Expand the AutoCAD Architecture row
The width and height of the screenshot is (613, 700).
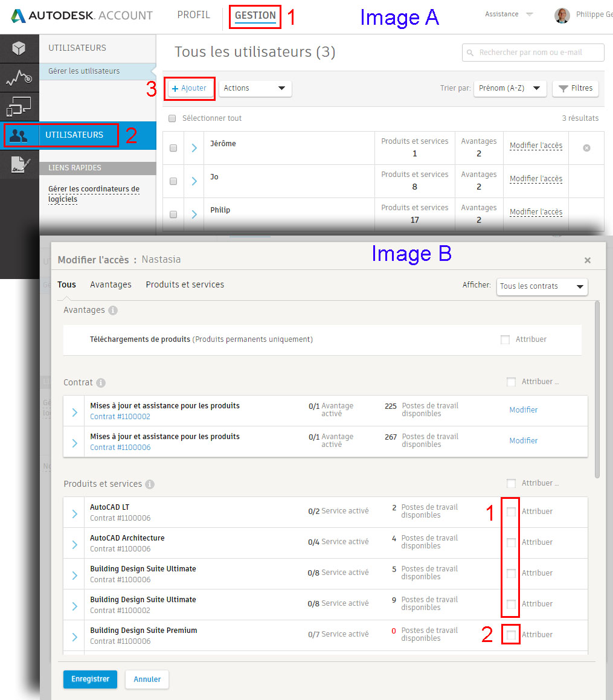tap(74, 545)
